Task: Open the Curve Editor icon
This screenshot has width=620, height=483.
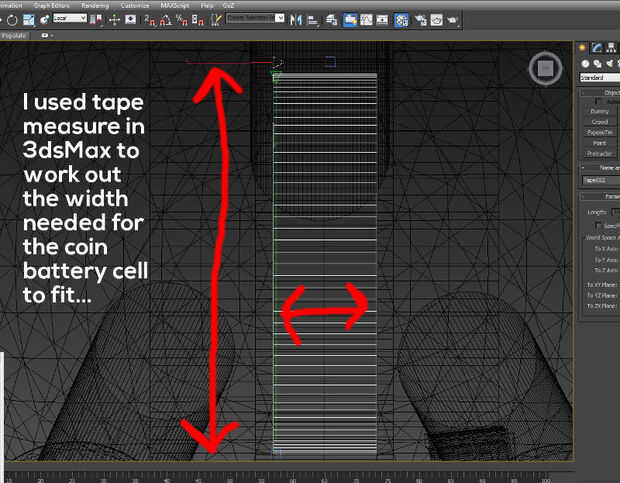Action: coord(366,20)
